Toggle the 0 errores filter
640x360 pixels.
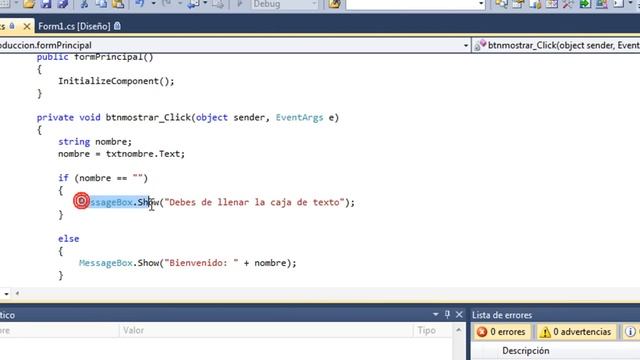pyautogui.click(x=502, y=332)
